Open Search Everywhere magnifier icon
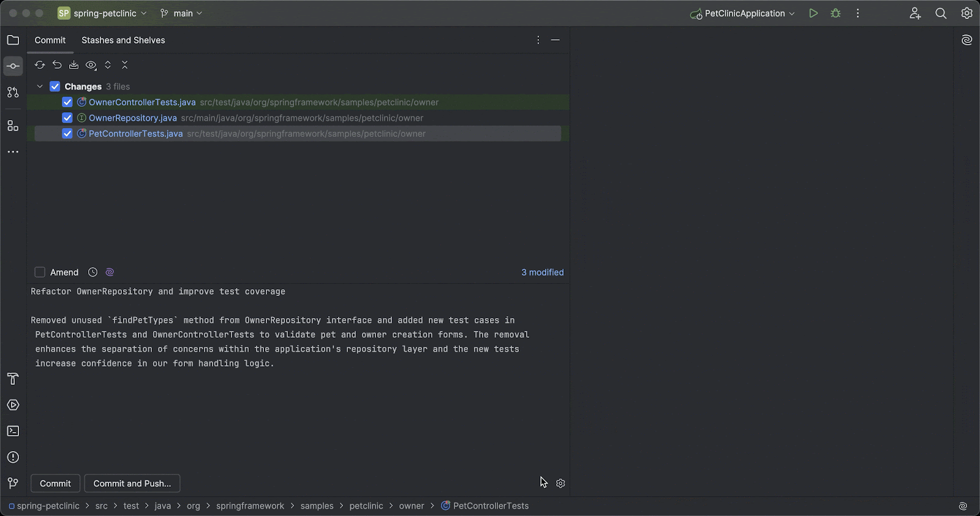This screenshot has height=516, width=980. (941, 13)
